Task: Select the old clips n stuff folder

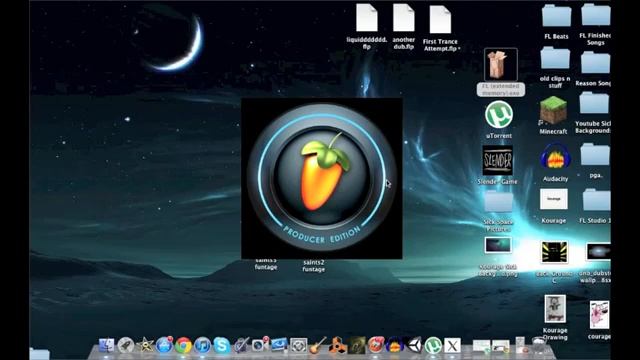Action: (555, 58)
